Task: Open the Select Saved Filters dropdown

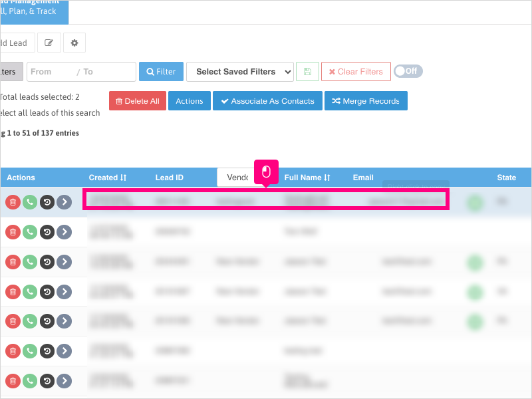Action: 240,72
